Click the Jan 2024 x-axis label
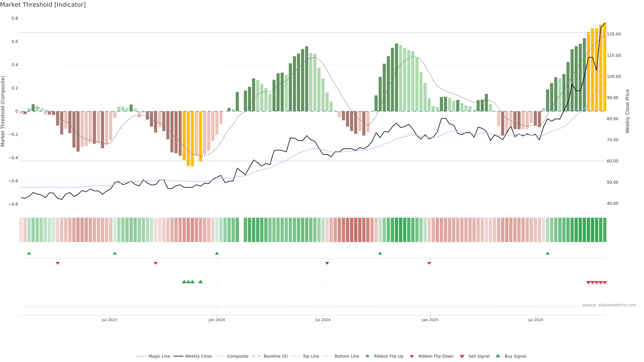The image size is (644, 362). tap(217, 320)
